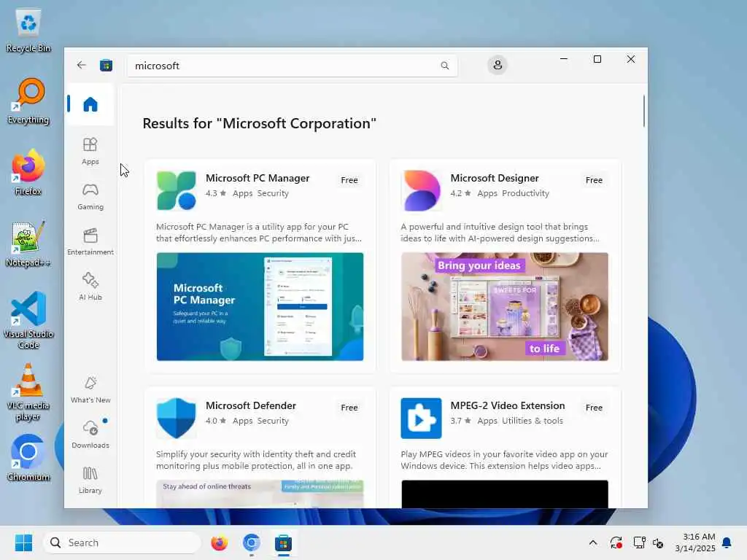Select VLC media player desktop shortcut
Viewport: 747px width, 560px height.
[28, 392]
